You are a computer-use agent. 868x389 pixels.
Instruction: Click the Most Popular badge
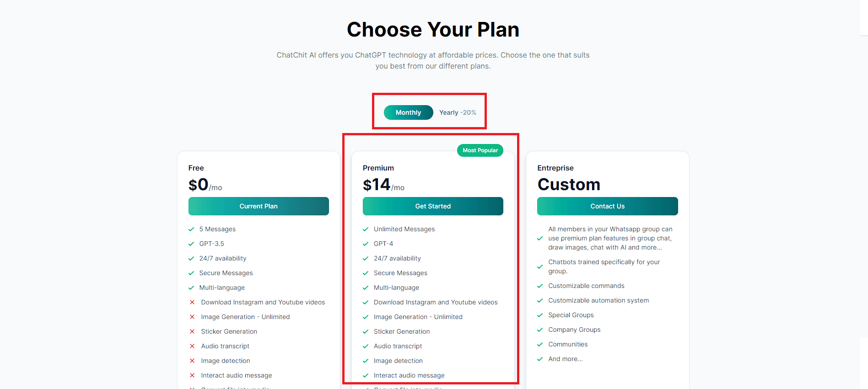(x=480, y=150)
